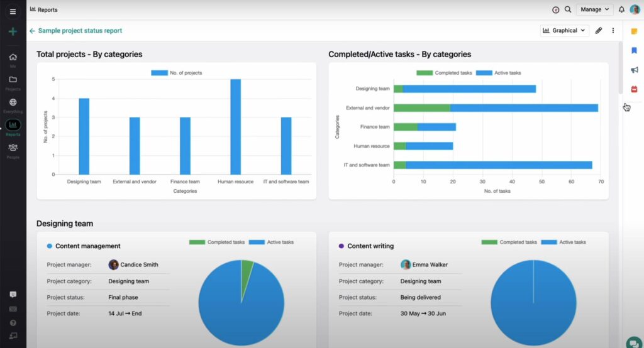Click the green plus add button
Image resolution: width=644 pixels, height=348 pixels.
click(x=13, y=31)
